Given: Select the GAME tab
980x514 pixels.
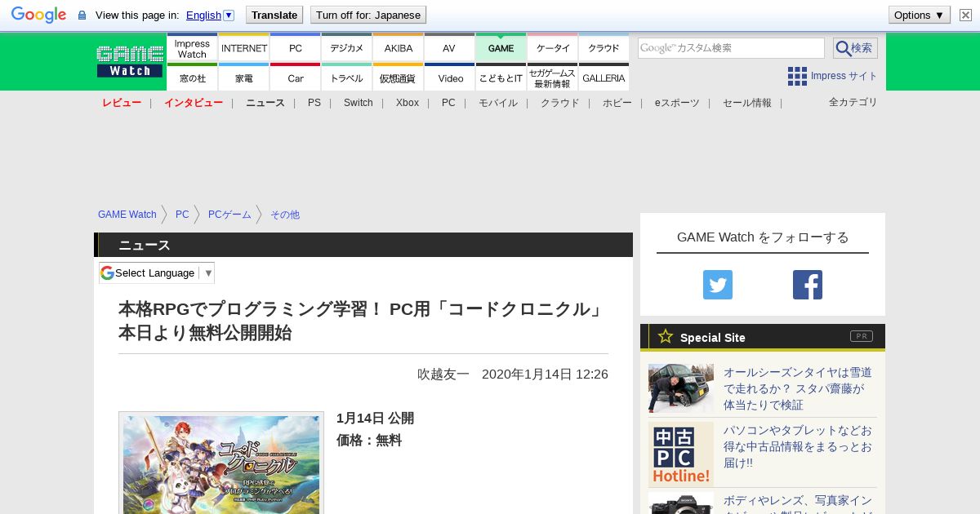Looking at the screenshot, I should point(501,47).
